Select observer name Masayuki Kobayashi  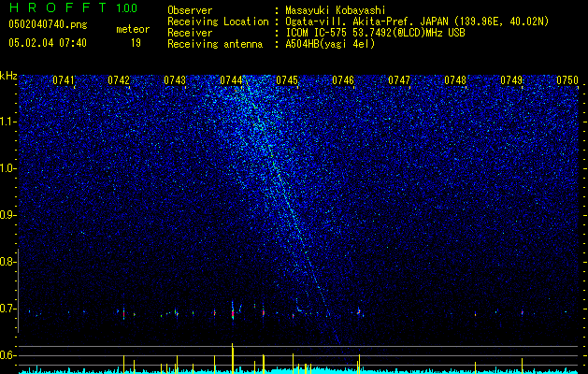pyautogui.click(x=336, y=10)
